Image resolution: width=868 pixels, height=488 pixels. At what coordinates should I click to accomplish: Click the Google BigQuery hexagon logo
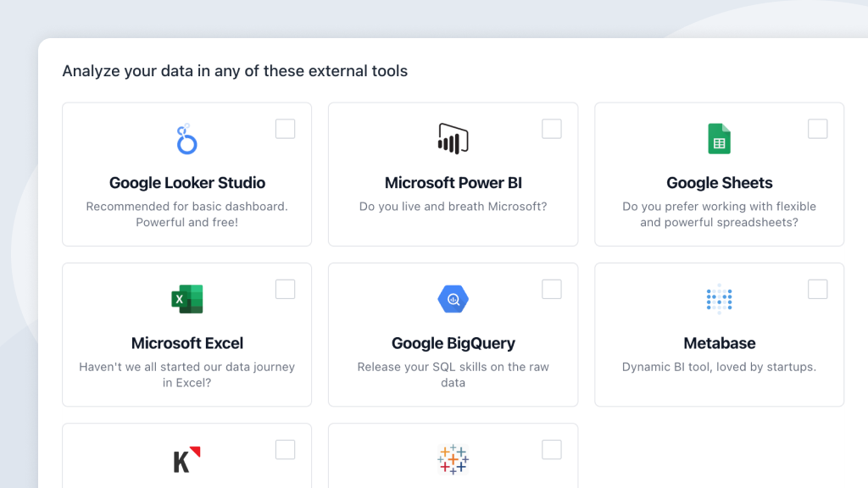(x=453, y=298)
